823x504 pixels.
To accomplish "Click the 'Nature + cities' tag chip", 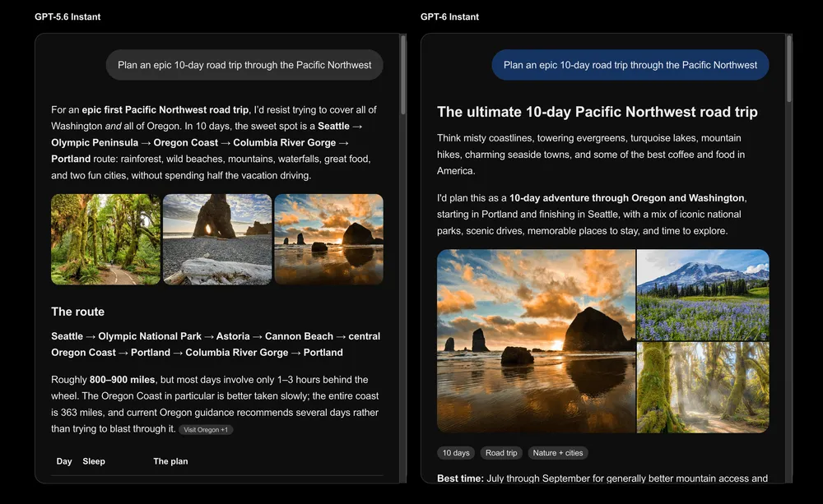I will click(558, 452).
